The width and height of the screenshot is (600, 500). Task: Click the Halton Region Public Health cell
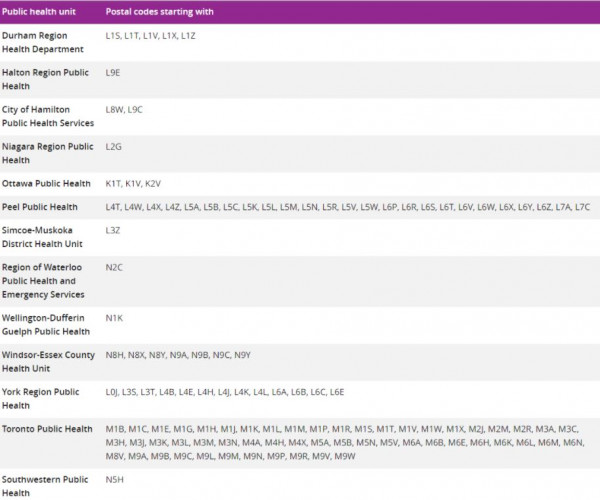[x=46, y=79]
